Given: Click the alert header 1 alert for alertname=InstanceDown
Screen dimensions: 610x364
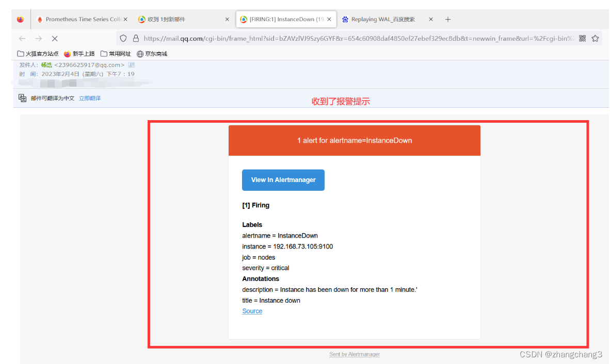Looking at the screenshot, I should 355,141.
